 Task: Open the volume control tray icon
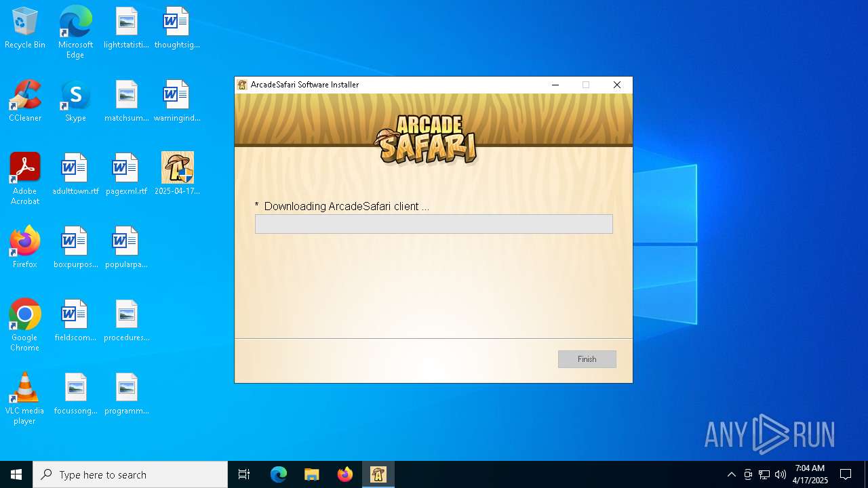coord(781,474)
